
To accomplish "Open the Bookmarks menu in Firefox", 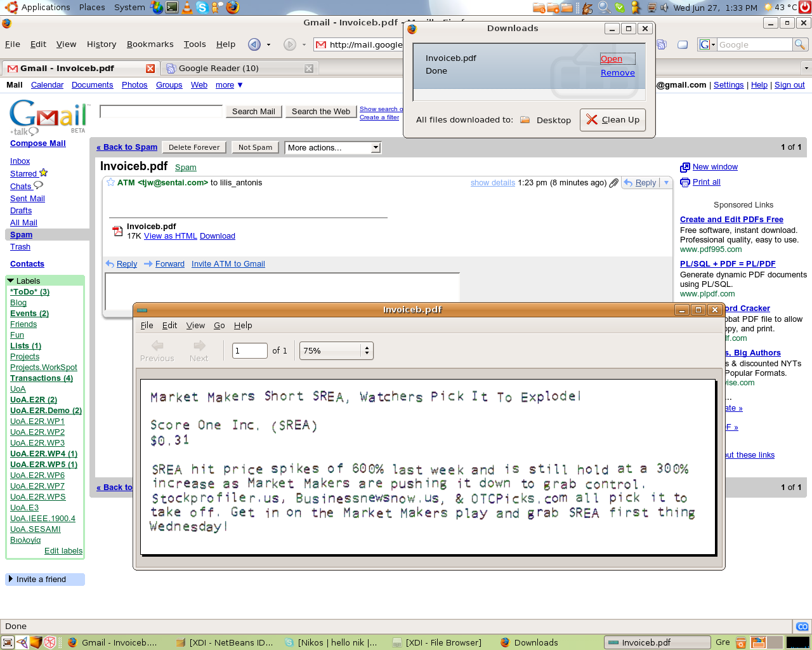I will pyautogui.click(x=150, y=44).
